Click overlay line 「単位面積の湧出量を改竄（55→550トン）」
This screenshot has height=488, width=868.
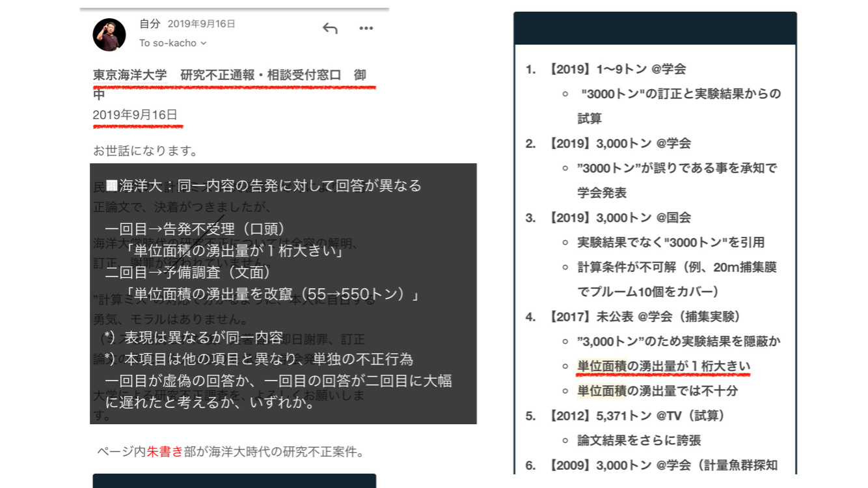pyautogui.click(x=271, y=294)
